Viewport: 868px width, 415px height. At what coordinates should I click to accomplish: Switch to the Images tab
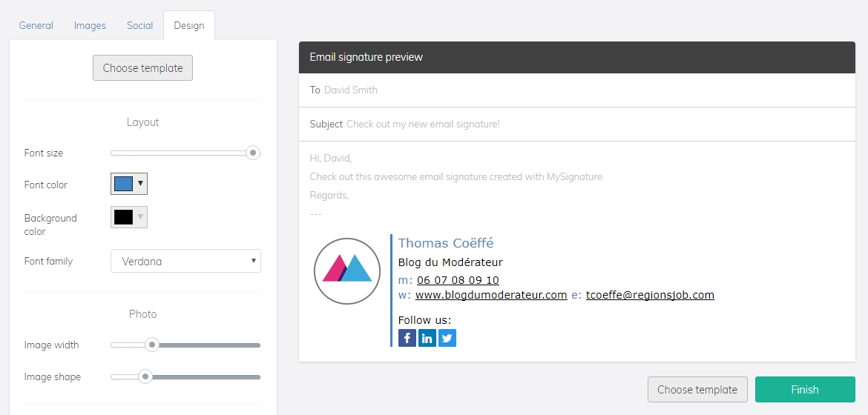90,25
